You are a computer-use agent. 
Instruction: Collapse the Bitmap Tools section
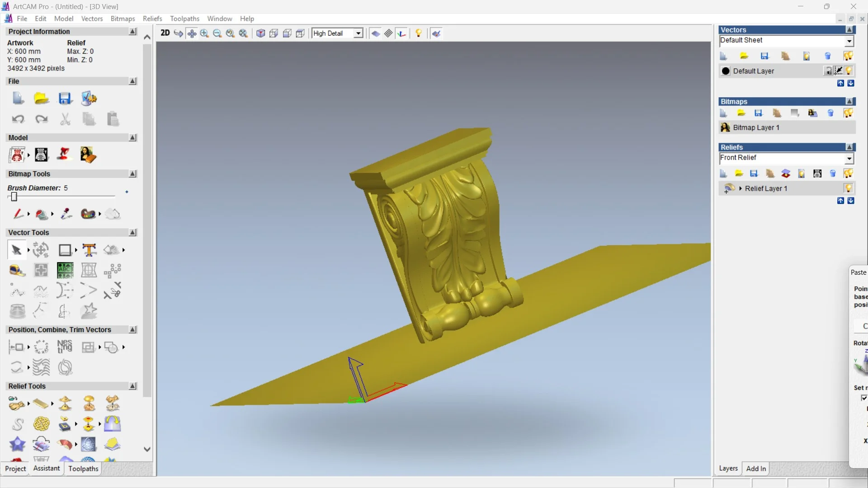(x=132, y=174)
